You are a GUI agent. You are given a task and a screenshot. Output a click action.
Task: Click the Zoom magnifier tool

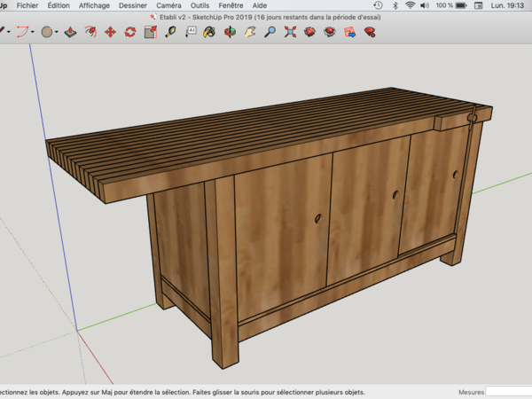click(x=270, y=32)
